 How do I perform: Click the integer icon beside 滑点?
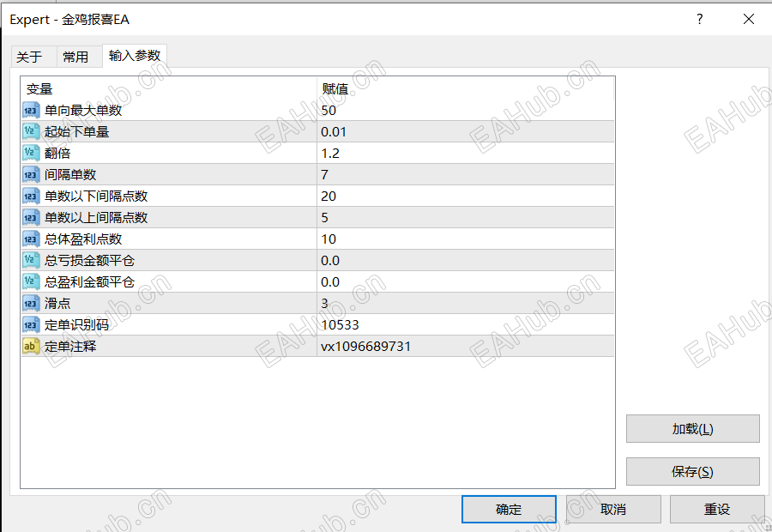pos(31,303)
